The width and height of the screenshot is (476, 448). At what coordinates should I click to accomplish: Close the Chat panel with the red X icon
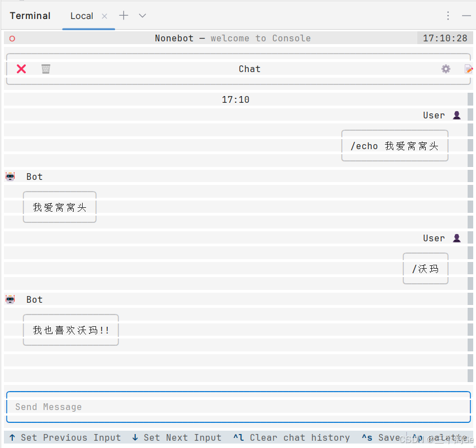[x=21, y=69]
